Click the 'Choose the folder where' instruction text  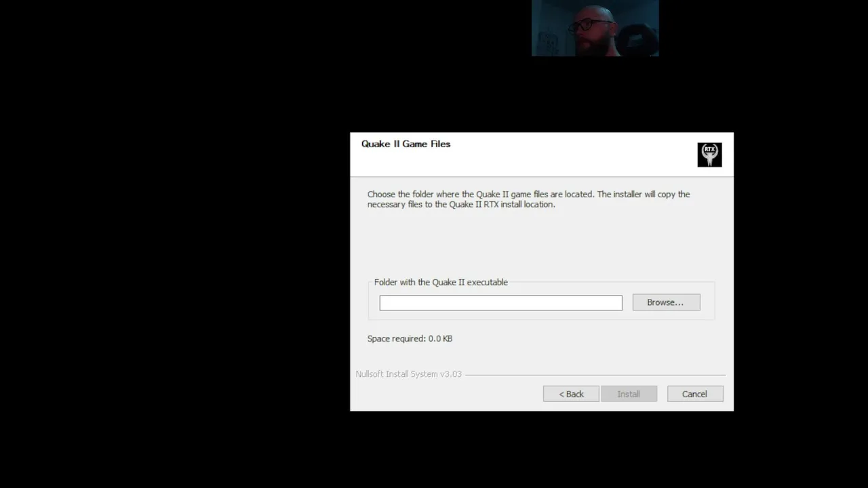(x=528, y=199)
